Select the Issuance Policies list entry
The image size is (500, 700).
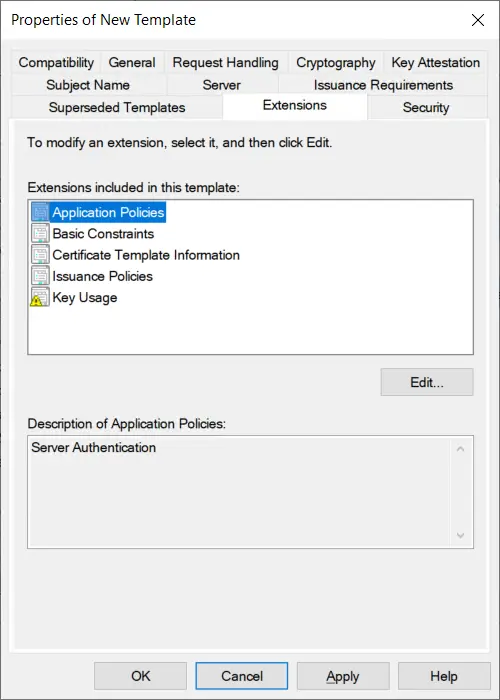(x=102, y=276)
